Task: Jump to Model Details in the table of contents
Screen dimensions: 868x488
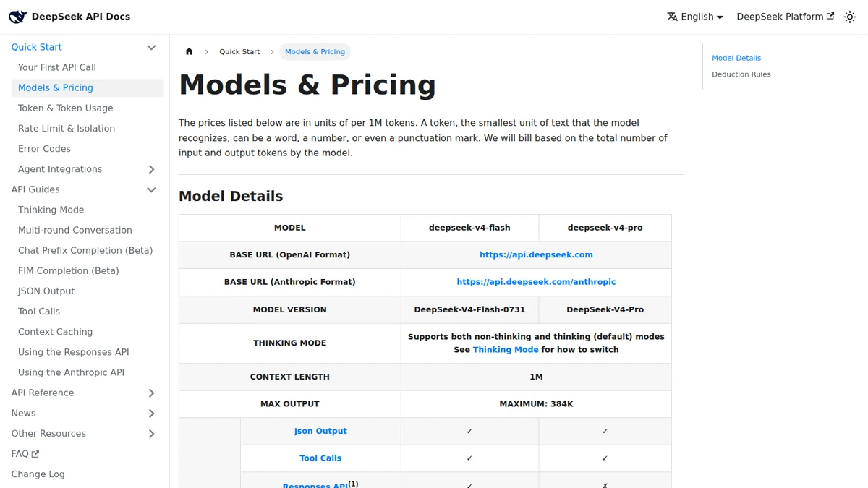Action: pyautogui.click(x=736, y=58)
